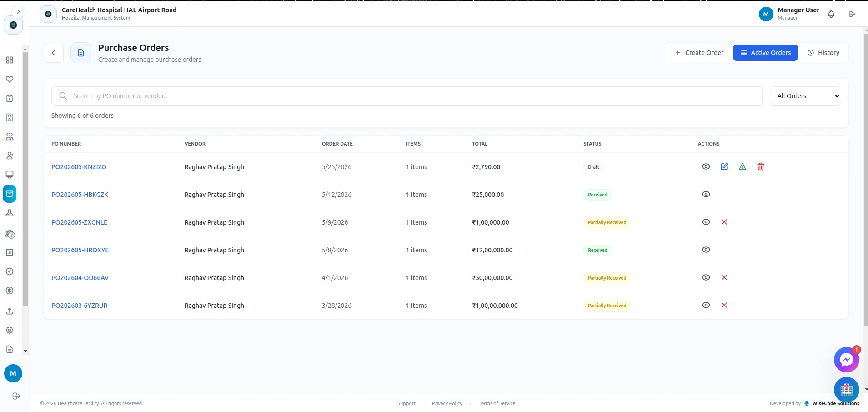Image resolution: width=868 pixels, height=412 pixels.
Task: Edit the draft order PO202605-KNZI2O
Action: point(724,166)
